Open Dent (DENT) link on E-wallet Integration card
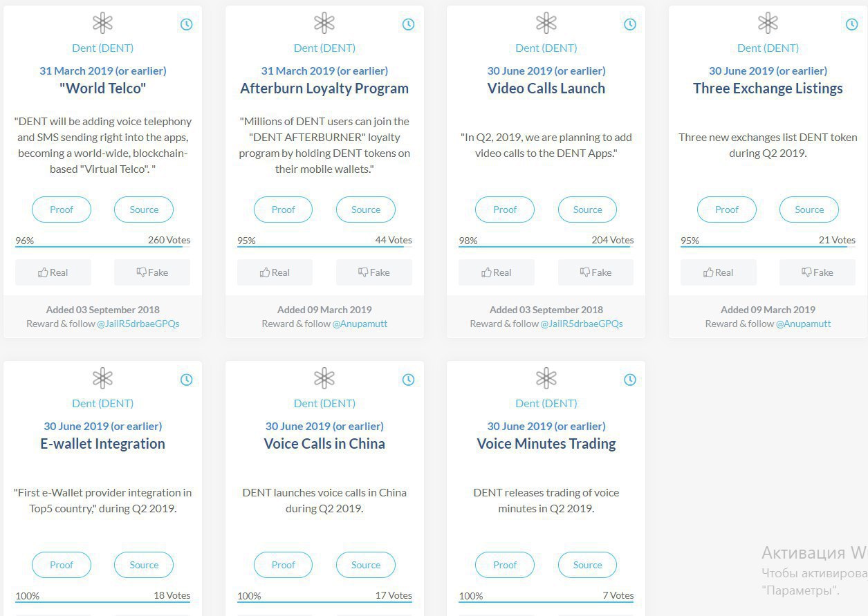 click(x=102, y=403)
